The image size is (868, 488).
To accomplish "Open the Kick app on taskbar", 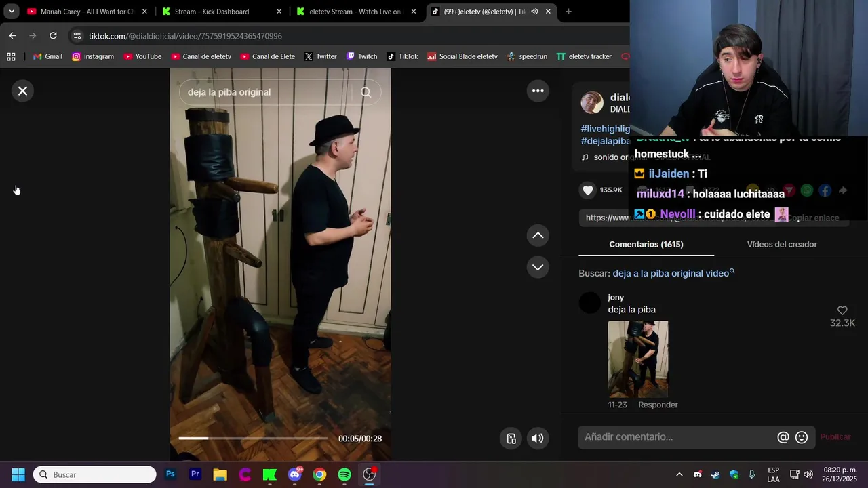I will pos(270,474).
